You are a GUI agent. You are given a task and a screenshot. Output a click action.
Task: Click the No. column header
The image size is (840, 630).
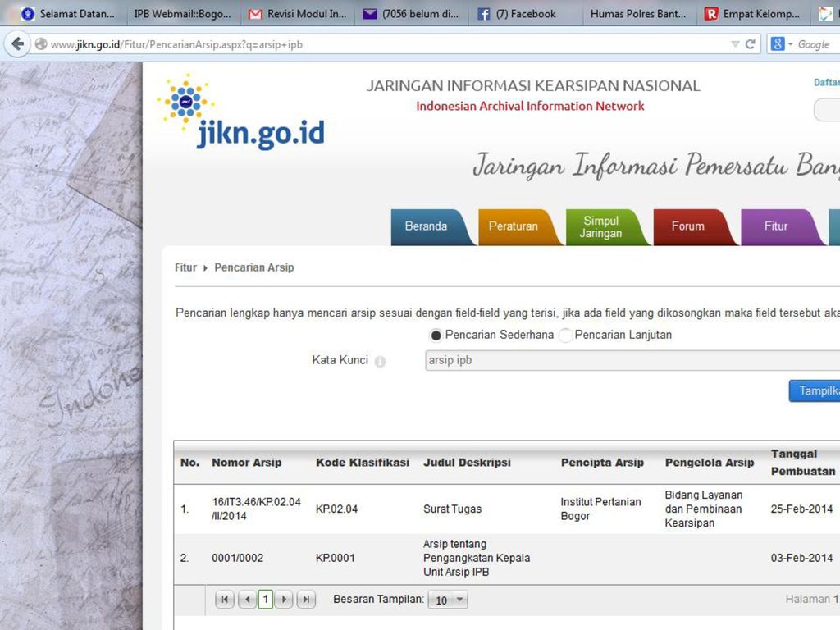189,463
